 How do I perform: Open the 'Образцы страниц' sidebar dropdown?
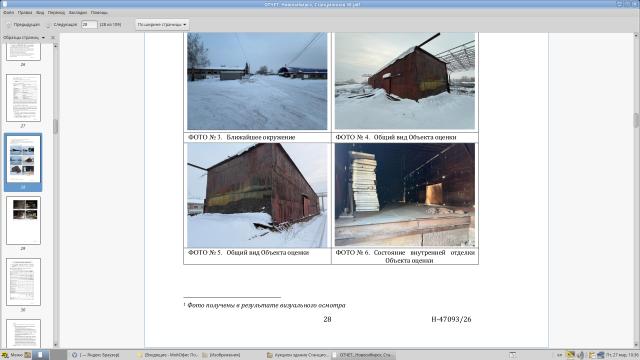pyautogui.click(x=24, y=38)
